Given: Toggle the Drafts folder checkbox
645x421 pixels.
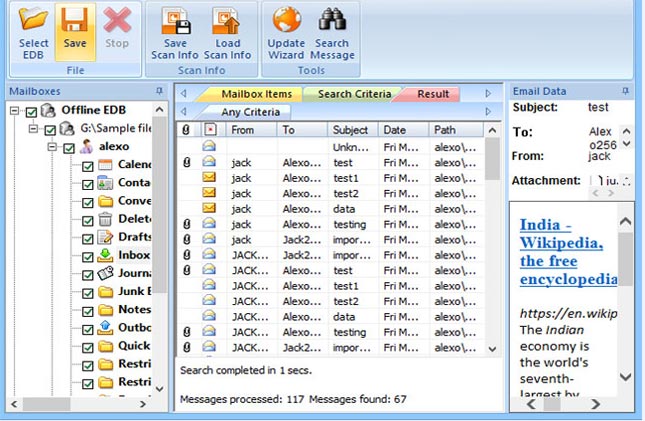Looking at the screenshot, I should pos(88,239).
